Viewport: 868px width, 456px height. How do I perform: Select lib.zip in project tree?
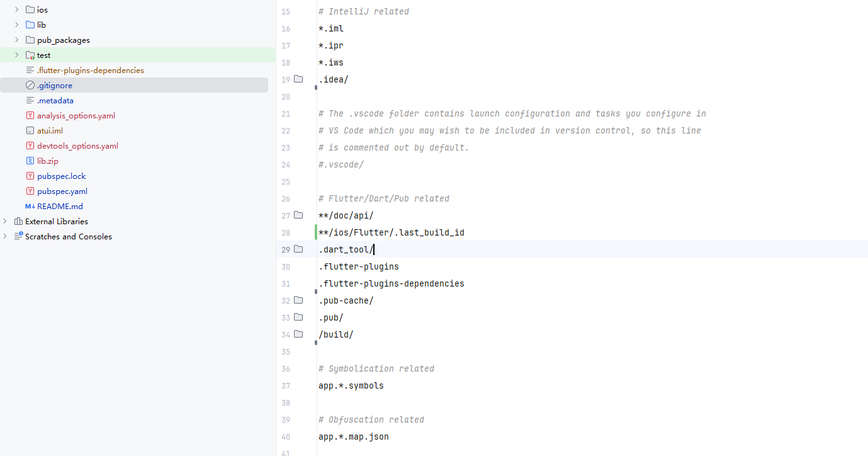click(x=48, y=161)
